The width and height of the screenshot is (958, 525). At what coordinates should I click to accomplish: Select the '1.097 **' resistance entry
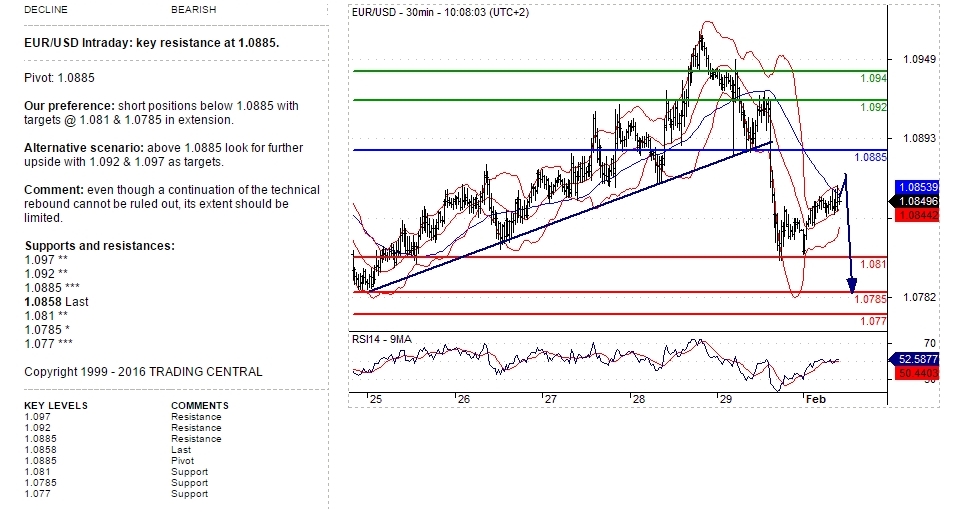(x=46, y=260)
